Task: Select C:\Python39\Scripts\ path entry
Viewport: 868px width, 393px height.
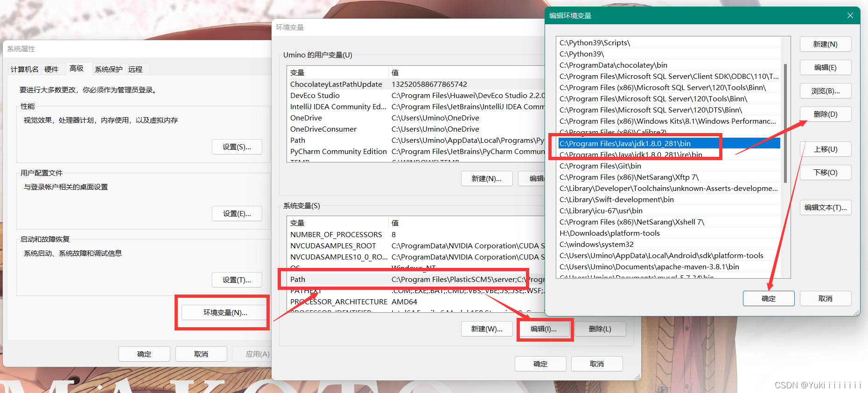Action: pyautogui.click(x=669, y=42)
